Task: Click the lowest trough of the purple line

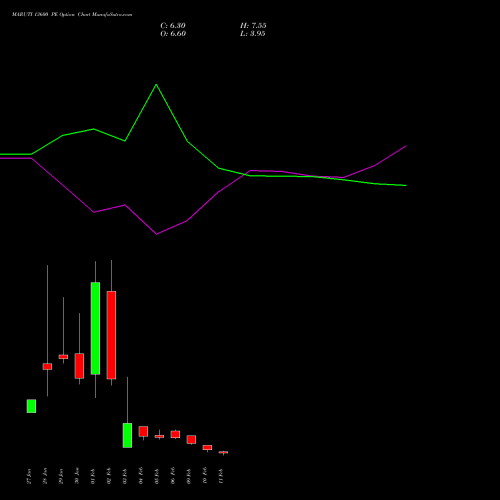Action: point(157,234)
